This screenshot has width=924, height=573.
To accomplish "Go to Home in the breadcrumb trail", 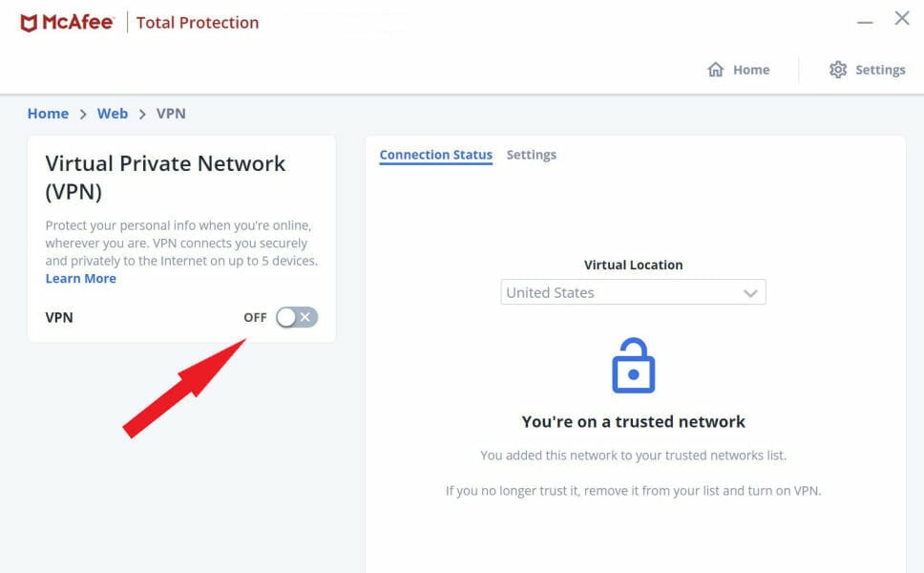I will coord(48,114).
